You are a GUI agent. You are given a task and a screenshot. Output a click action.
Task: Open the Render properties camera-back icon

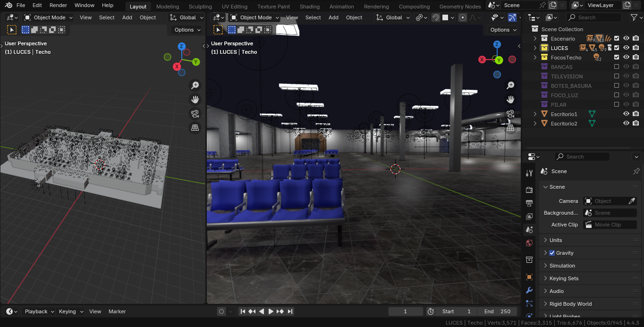click(529, 190)
